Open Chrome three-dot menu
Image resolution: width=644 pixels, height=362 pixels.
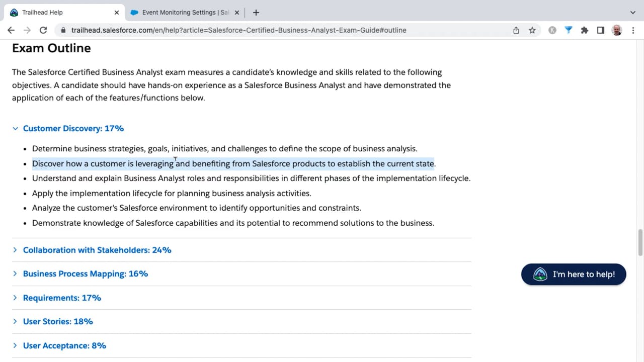633,30
